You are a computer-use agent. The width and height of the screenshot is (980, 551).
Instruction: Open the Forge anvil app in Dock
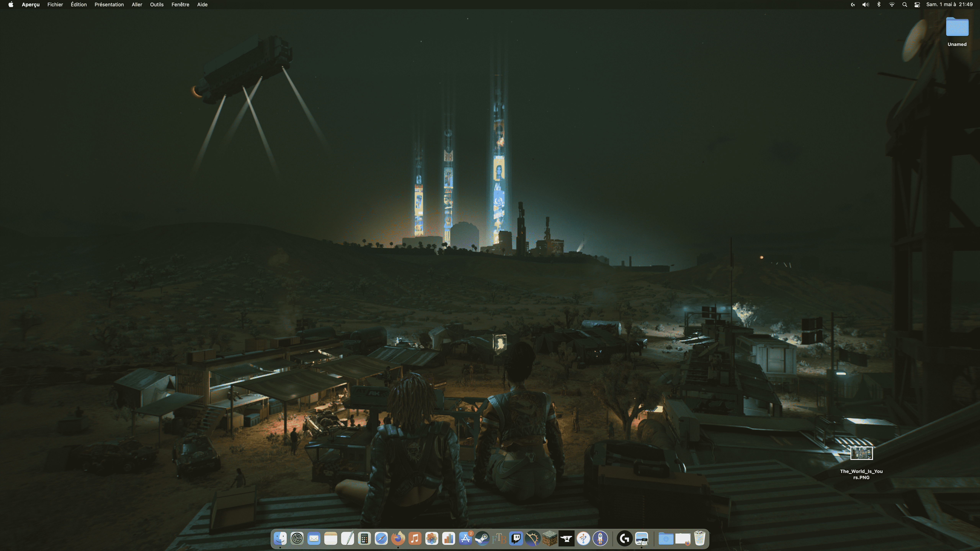click(x=566, y=538)
